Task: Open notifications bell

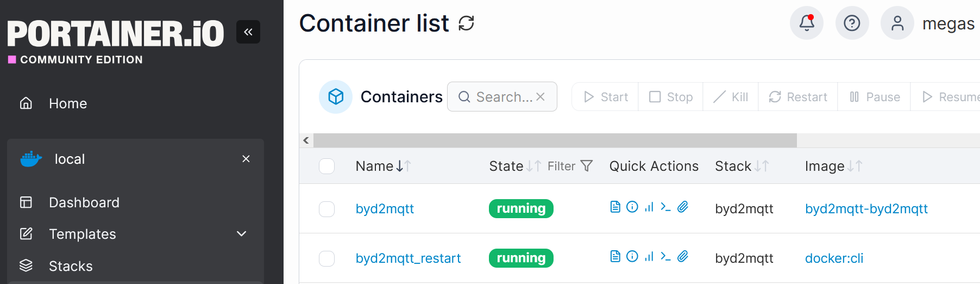Action: [x=806, y=23]
